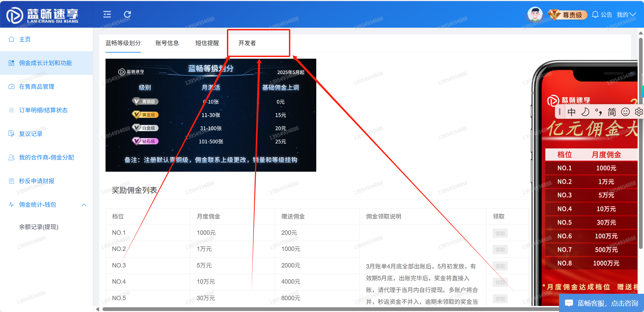The image size is (644, 312).
Task: Click the 复议记录 edit icon
Action: click(11, 134)
